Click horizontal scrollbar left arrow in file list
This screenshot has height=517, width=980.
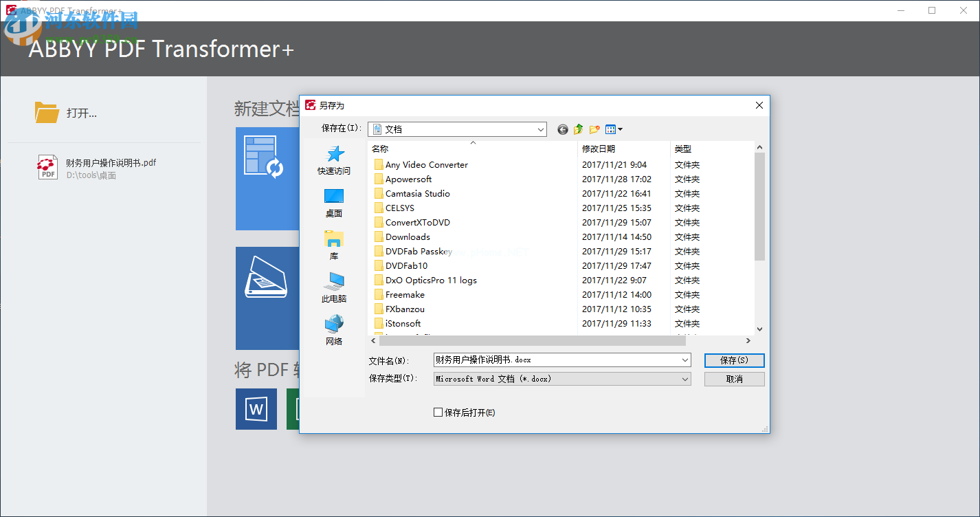click(374, 340)
